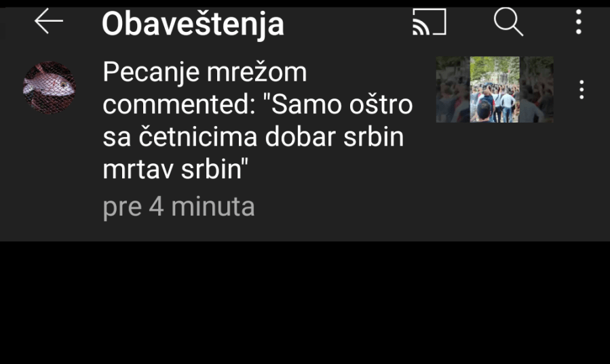Image resolution: width=610 pixels, height=364 pixels.
Task: Open the Cast to device icon
Action: tap(429, 22)
